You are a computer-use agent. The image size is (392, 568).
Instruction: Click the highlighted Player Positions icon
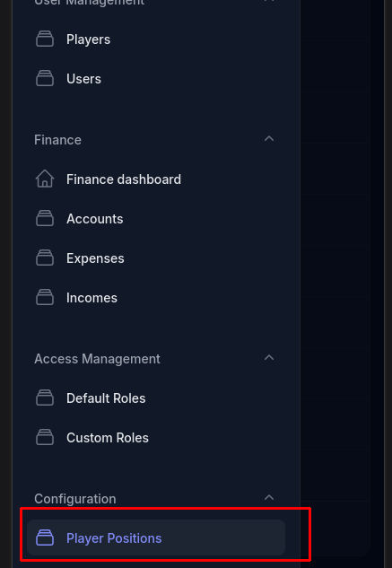pyautogui.click(x=45, y=537)
